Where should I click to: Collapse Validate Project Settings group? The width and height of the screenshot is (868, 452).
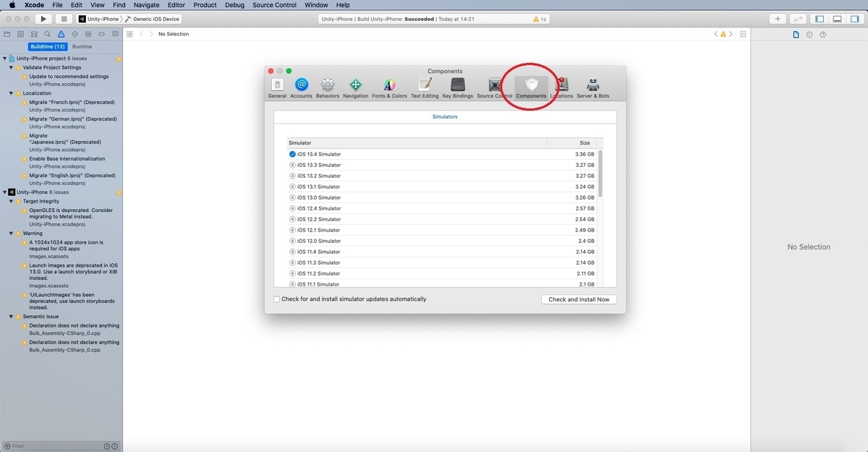pyautogui.click(x=11, y=67)
